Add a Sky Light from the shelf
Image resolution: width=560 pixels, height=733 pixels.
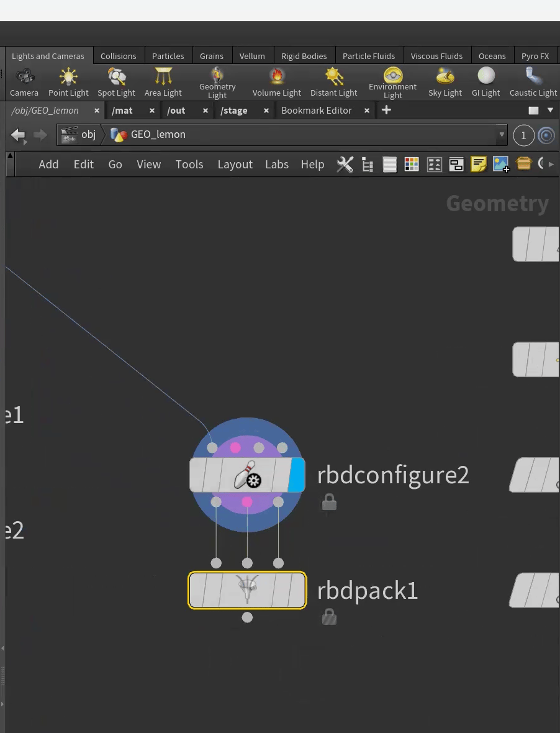point(445,83)
